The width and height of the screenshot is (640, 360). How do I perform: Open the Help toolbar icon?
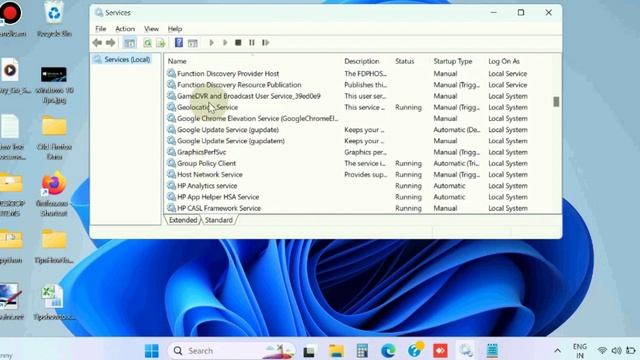pyautogui.click(x=179, y=42)
